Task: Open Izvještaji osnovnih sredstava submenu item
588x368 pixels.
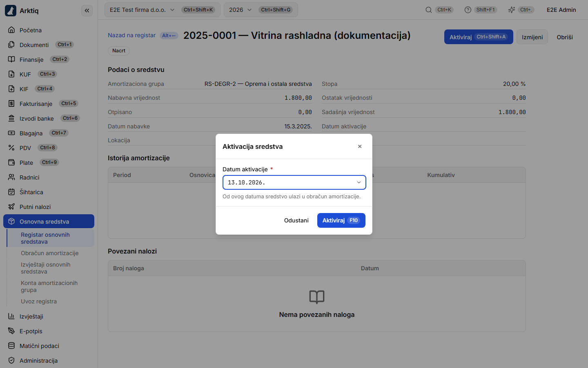Action: click(x=51, y=268)
